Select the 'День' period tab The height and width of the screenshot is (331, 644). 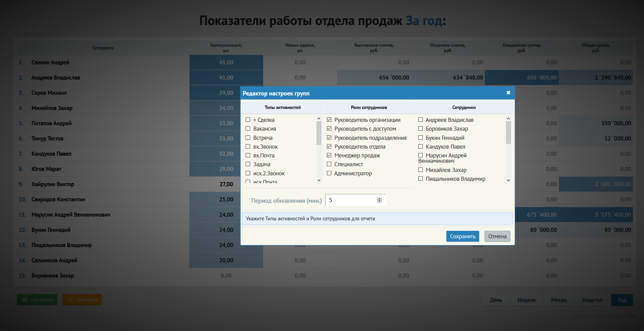[496, 300]
